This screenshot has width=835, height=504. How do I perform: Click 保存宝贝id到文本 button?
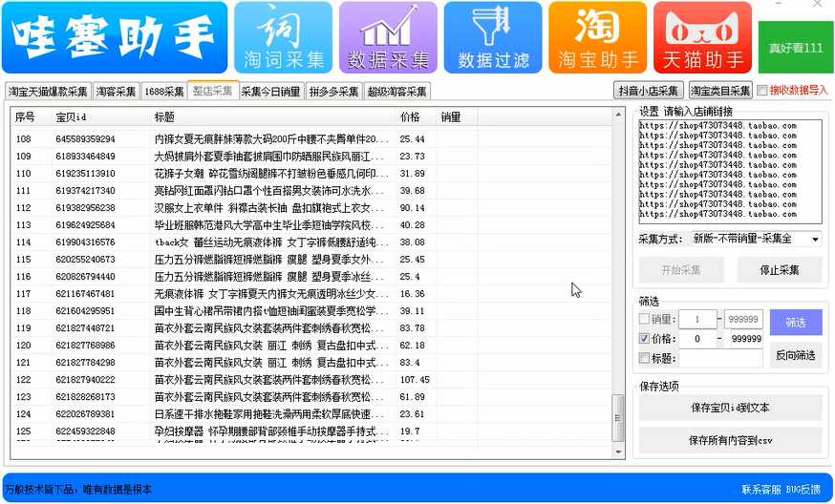coord(730,408)
